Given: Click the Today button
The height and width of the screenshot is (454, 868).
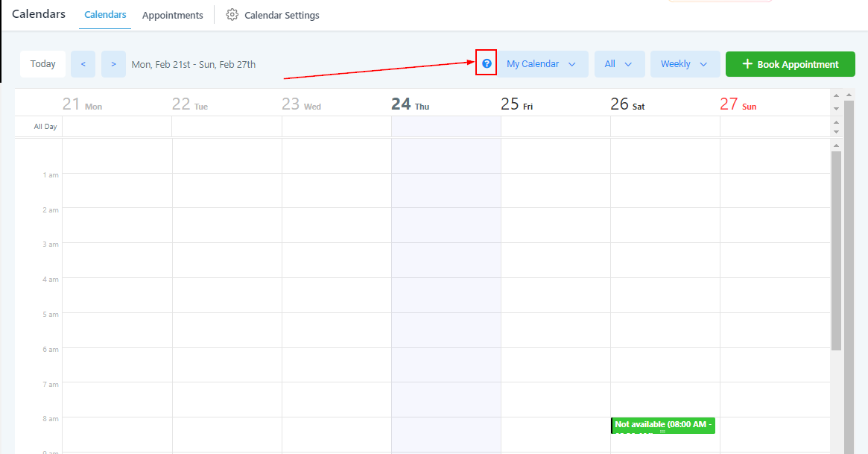Looking at the screenshot, I should [x=43, y=64].
